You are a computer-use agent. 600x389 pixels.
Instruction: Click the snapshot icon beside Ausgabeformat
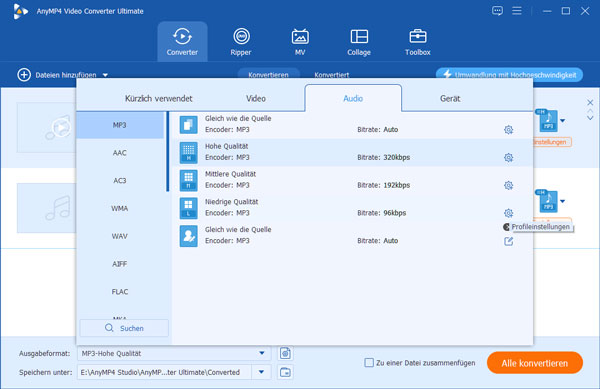click(285, 353)
